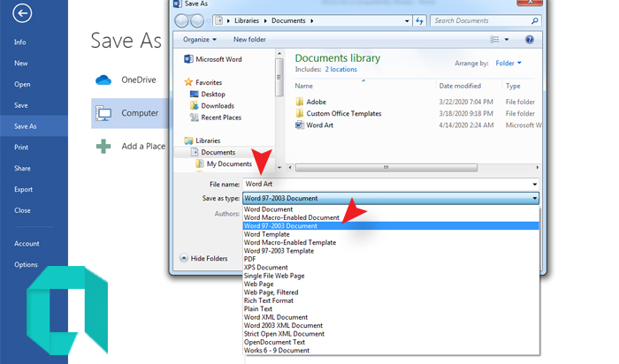Viewport: 619px width, 364px height.
Task: Select New in the backstage menu
Action: pos(21,63)
